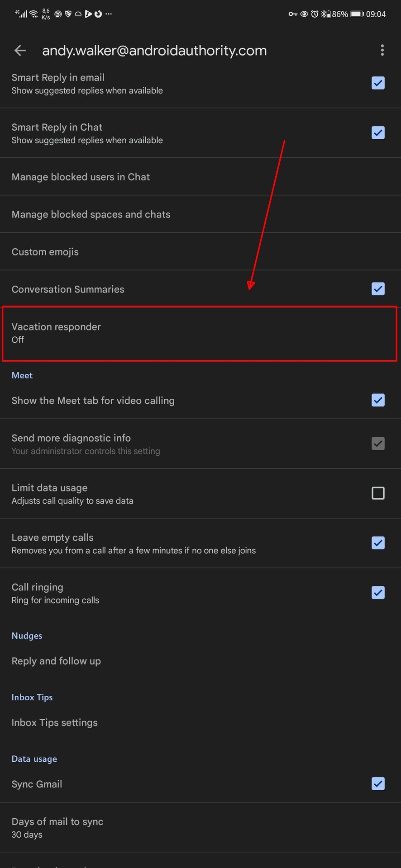This screenshot has height=868, width=401.
Task: Tap the Nudges section header
Action: [x=27, y=636]
